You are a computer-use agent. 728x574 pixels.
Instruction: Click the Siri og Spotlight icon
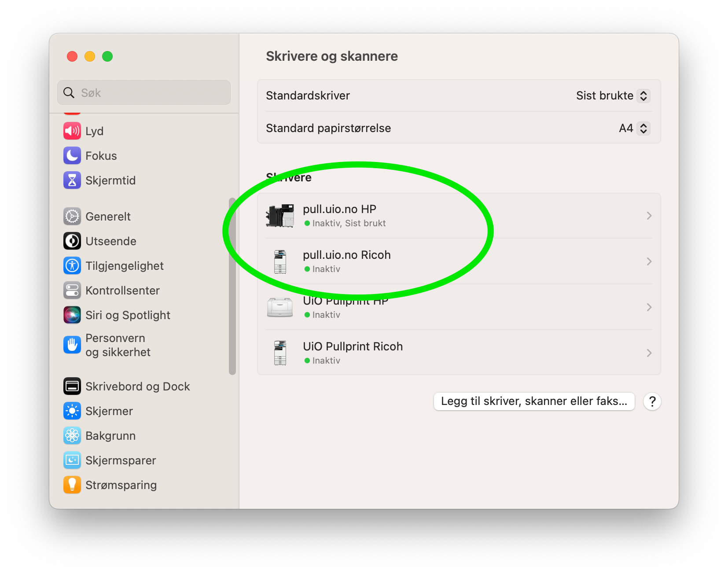[x=72, y=315]
